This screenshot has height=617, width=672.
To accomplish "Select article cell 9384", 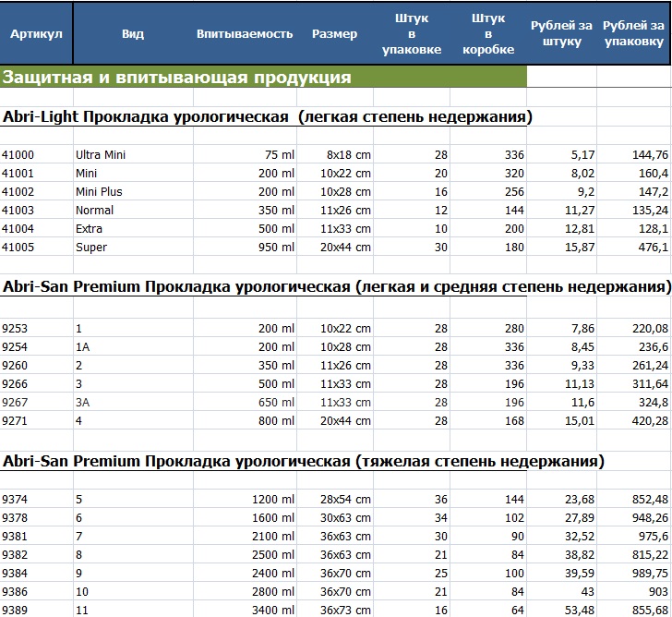I will point(36,573).
